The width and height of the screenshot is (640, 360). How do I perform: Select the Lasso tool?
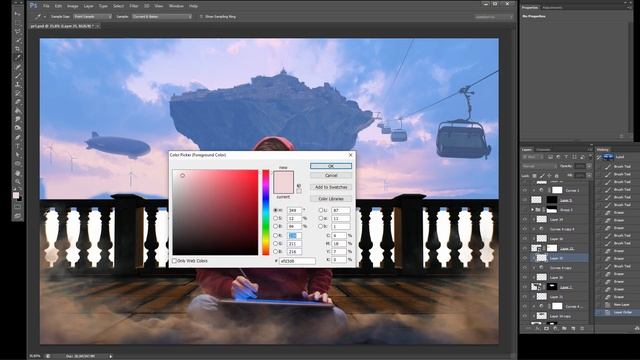[x=18, y=31]
